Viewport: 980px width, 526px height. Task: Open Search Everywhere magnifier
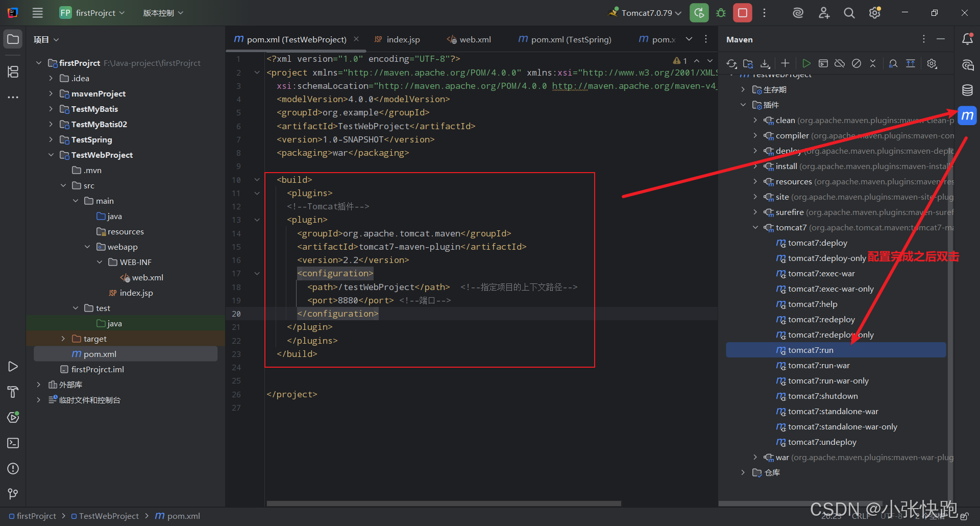click(849, 13)
